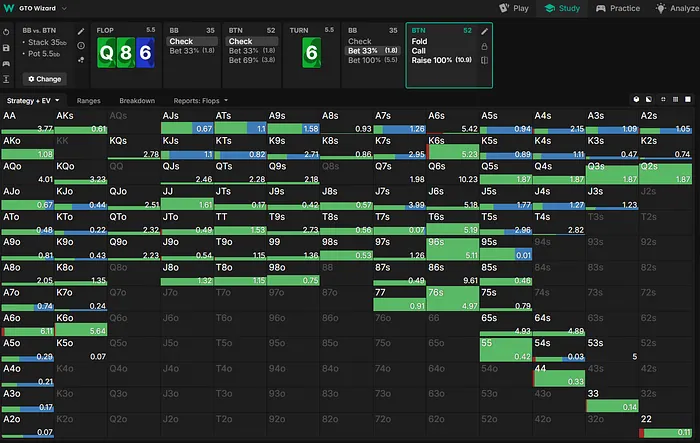Select Raise 100% (10.9) in BTN panel
The image size is (700, 443).
tap(442, 60)
